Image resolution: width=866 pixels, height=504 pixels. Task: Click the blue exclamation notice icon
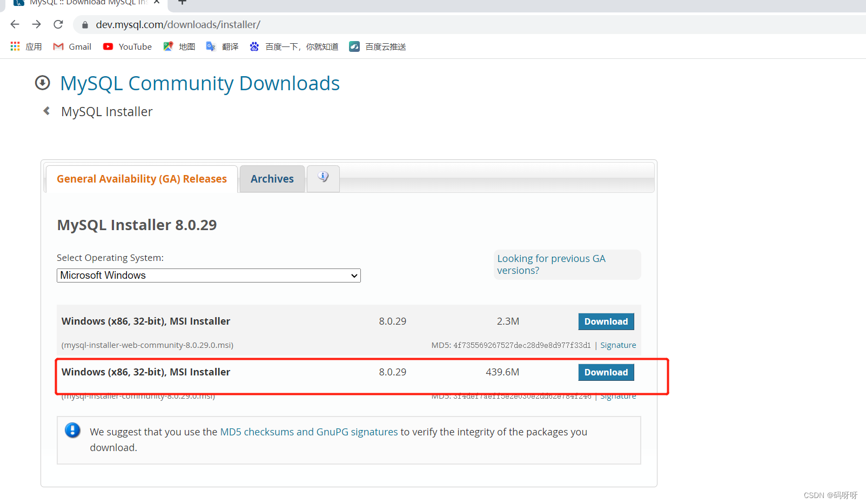[x=72, y=431]
